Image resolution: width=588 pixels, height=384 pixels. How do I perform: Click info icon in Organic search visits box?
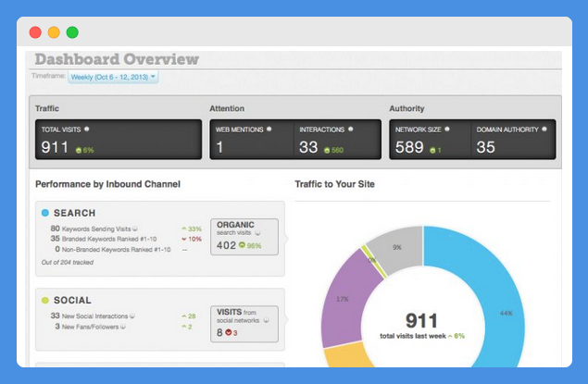click(257, 233)
